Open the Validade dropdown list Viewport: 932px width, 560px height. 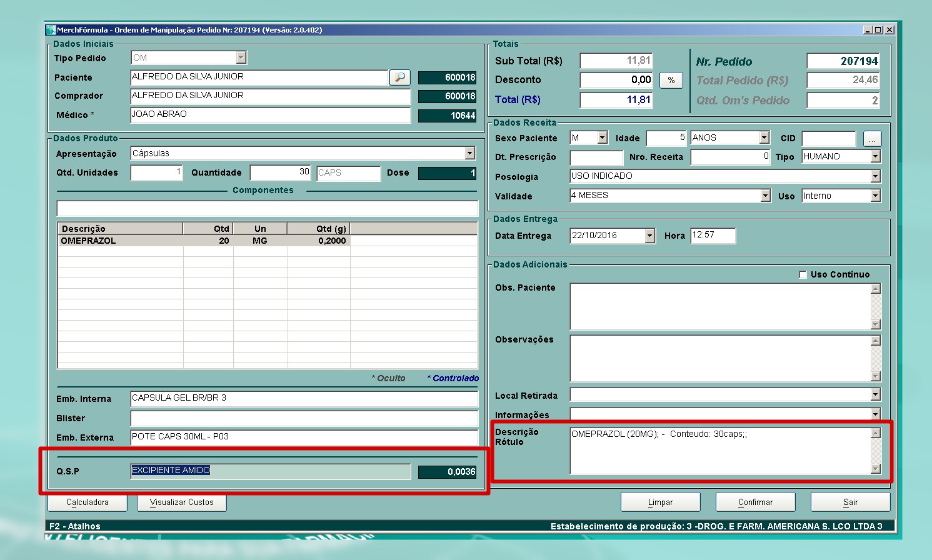tap(765, 196)
